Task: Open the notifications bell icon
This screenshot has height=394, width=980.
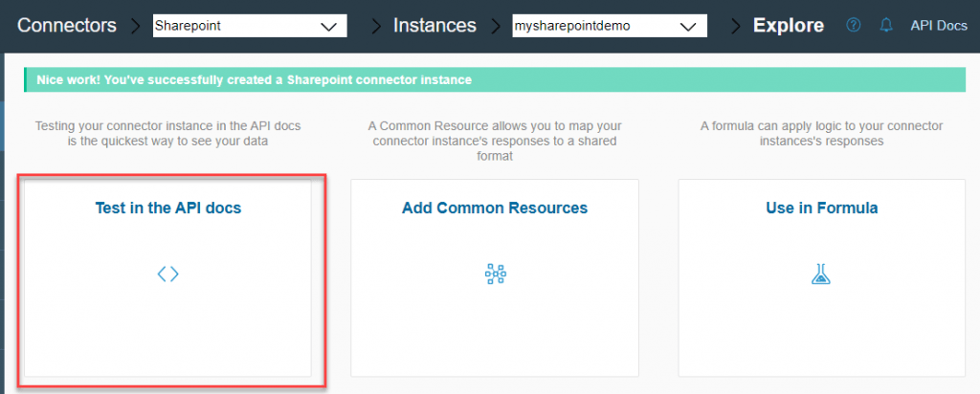Action: (x=885, y=26)
